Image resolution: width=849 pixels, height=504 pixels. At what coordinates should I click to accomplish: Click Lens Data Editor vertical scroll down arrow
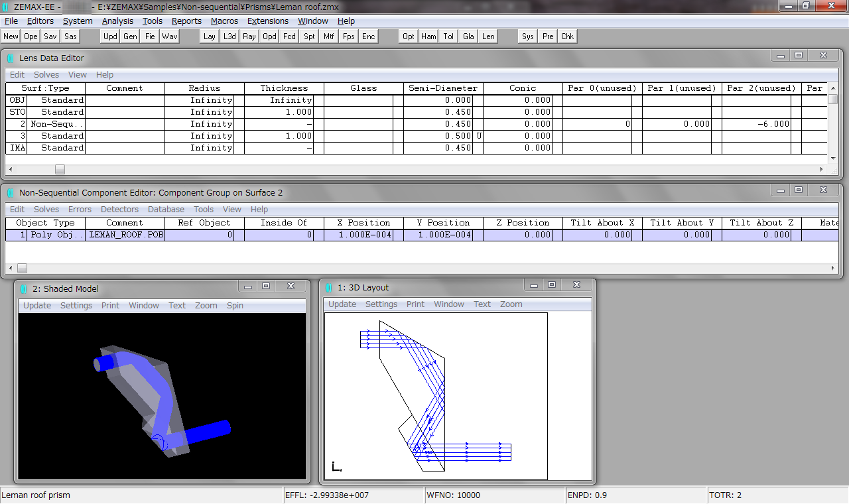833,158
